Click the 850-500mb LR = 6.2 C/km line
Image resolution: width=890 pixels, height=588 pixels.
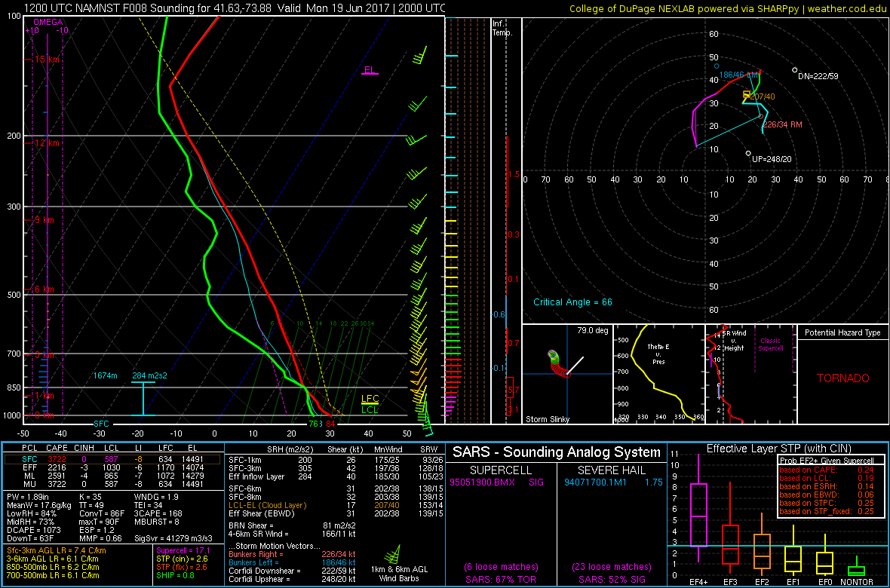[53, 566]
